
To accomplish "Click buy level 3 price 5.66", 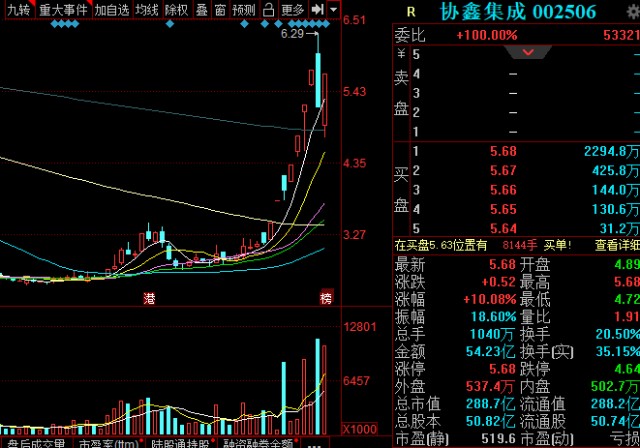I will pyautogui.click(x=503, y=190).
